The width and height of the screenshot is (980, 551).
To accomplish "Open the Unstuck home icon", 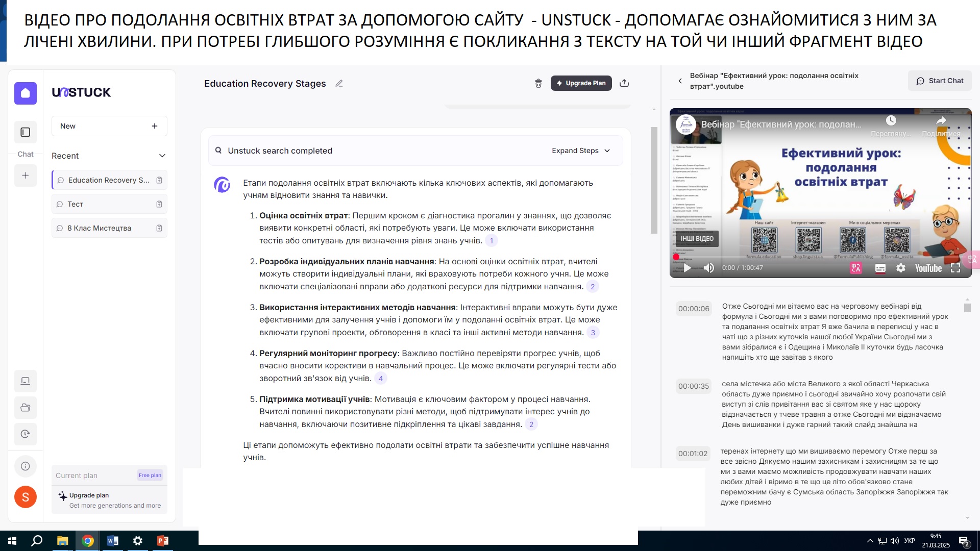I will coord(26,93).
